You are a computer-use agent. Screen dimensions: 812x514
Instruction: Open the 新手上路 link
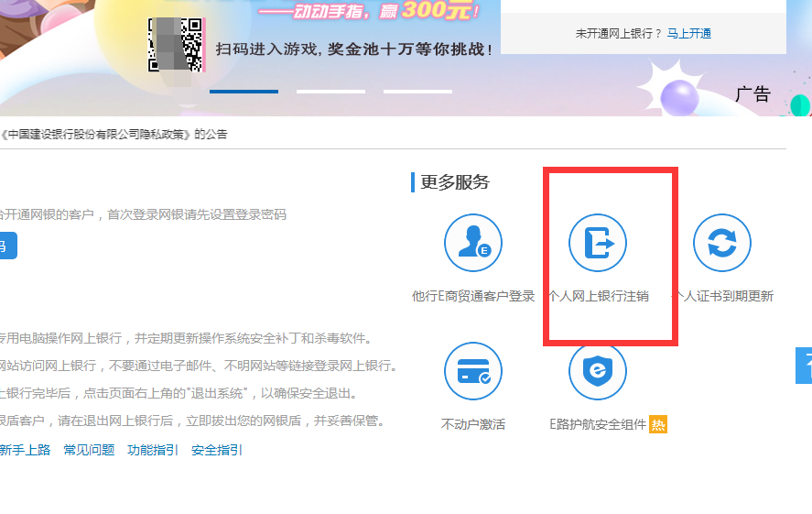(25, 450)
